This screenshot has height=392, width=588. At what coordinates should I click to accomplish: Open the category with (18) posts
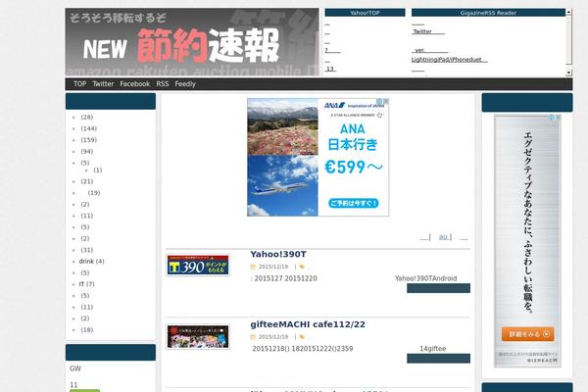point(86,329)
